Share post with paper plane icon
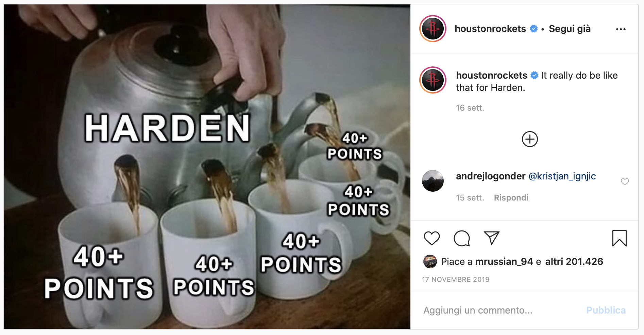The image size is (644, 335). click(491, 238)
